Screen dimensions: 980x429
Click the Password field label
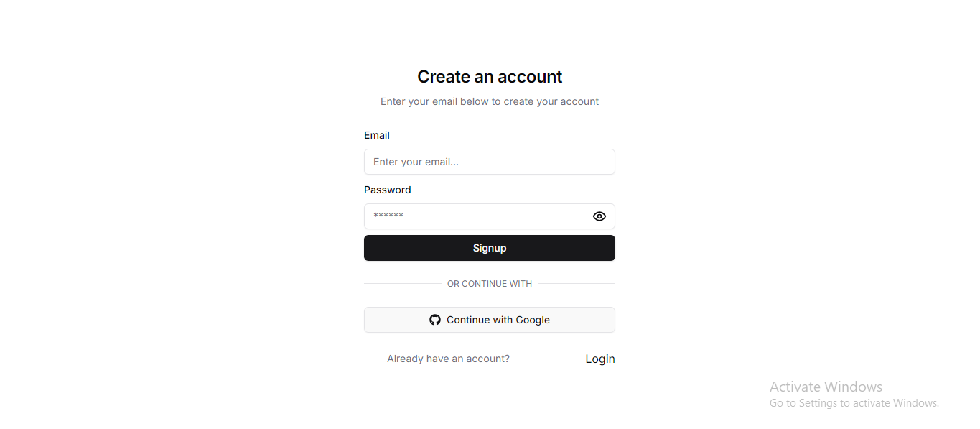388,190
